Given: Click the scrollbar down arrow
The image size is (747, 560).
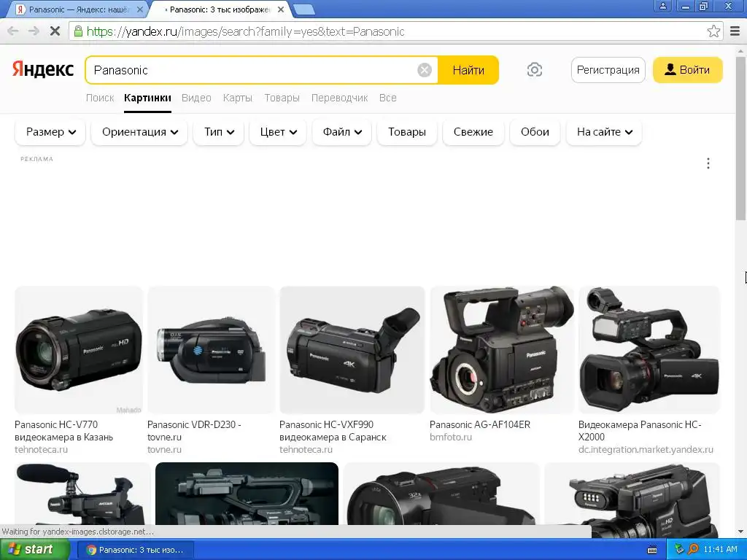Looking at the screenshot, I should [741, 532].
